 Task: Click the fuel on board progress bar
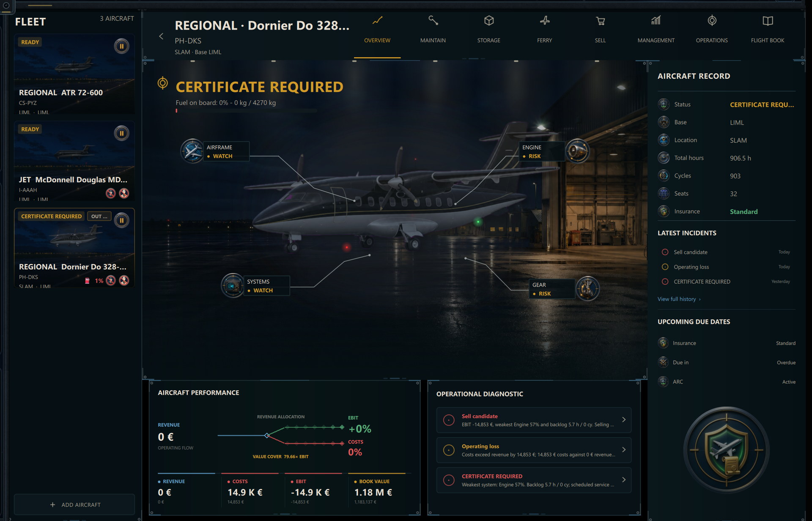tap(246, 111)
